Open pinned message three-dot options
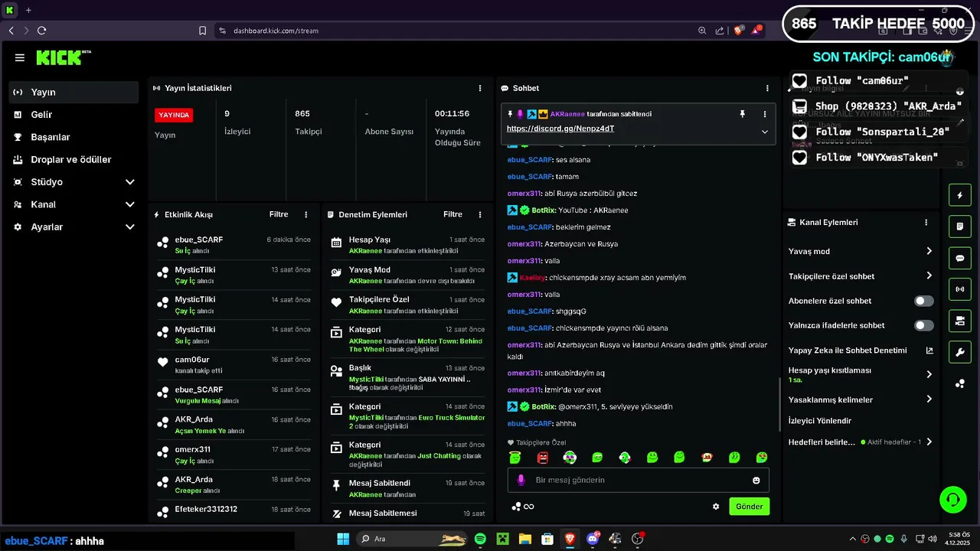Viewport: 980px width, 551px height. pyautogui.click(x=764, y=114)
